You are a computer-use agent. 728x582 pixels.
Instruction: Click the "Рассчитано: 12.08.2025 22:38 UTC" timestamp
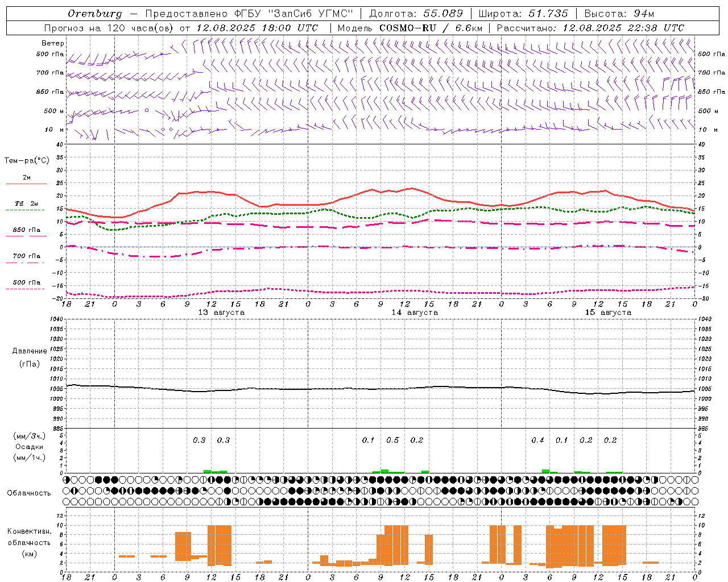[x=590, y=28]
